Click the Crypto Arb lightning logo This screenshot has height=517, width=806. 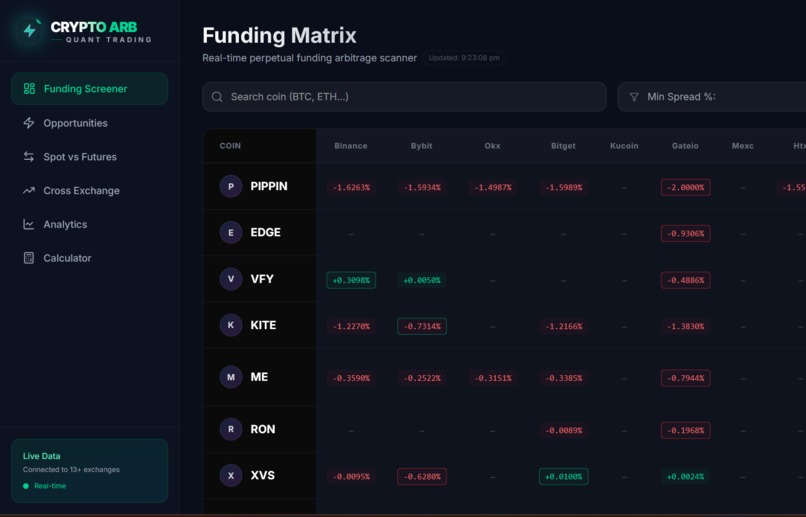coord(30,30)
